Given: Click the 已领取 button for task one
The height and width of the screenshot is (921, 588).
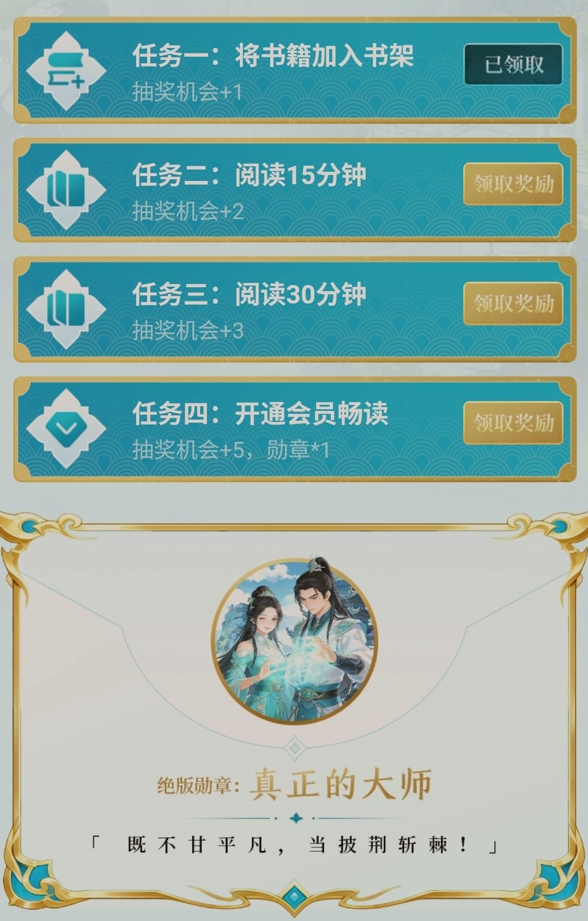Looking at the screenshot, I should pyautogui.click(x=513, y=64).
